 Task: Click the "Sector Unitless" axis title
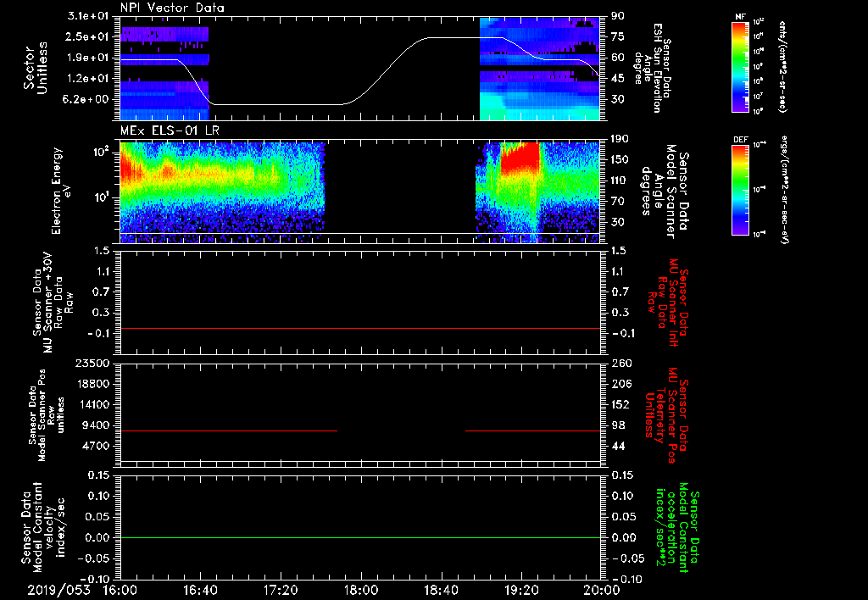pos(36,68)
